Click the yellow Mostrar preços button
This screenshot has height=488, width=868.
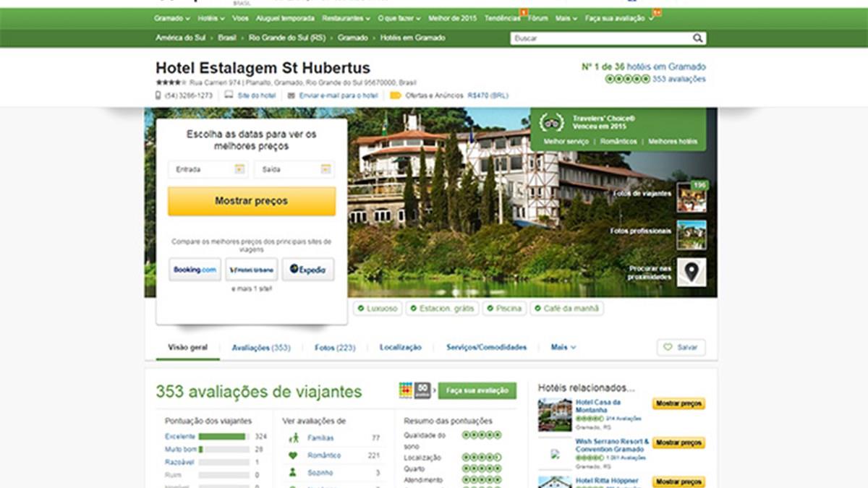[x=251, y=201]
